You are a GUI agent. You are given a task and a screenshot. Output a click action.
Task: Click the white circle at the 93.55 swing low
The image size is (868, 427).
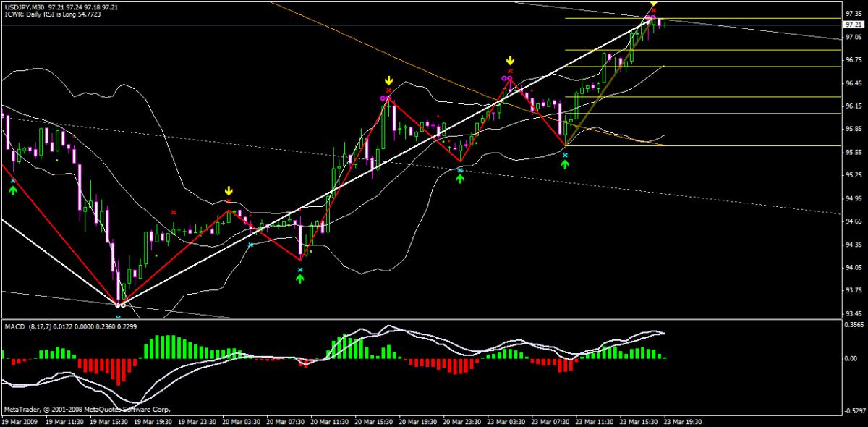click(122, 305)
